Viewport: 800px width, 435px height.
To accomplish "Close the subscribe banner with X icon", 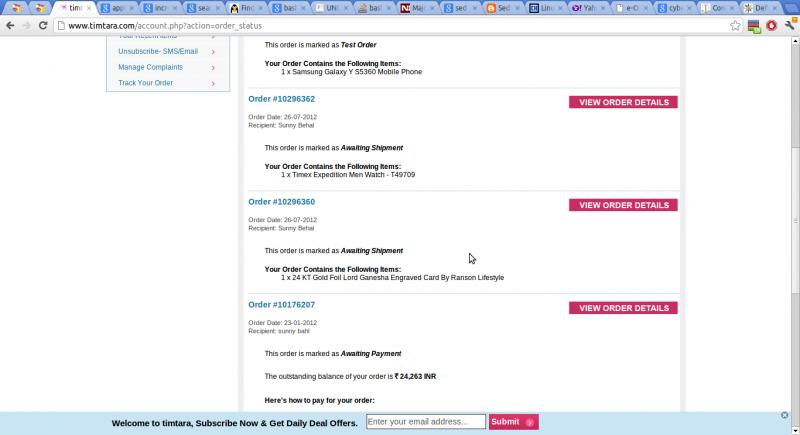I will (784, 415).
